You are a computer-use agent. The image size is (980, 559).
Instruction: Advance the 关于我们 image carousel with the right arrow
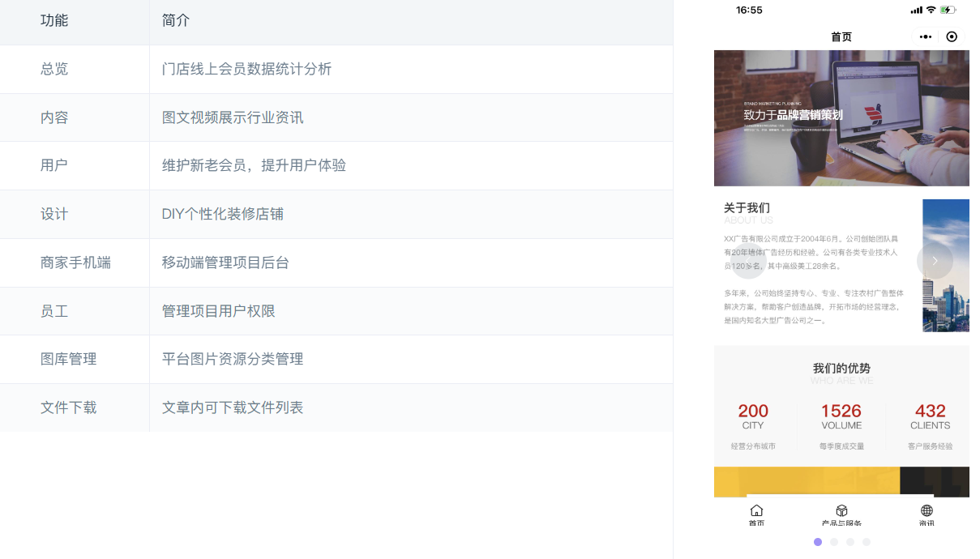pos(935,260)
